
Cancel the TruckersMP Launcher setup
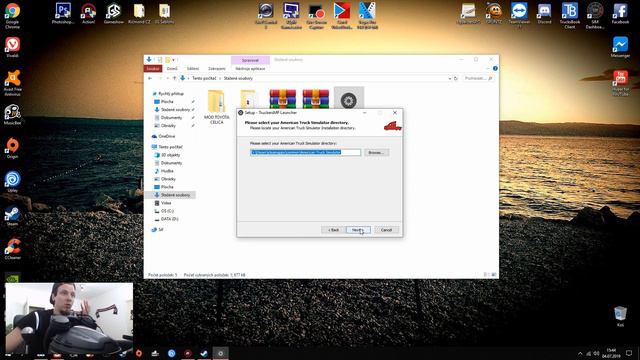click(386, 230)
